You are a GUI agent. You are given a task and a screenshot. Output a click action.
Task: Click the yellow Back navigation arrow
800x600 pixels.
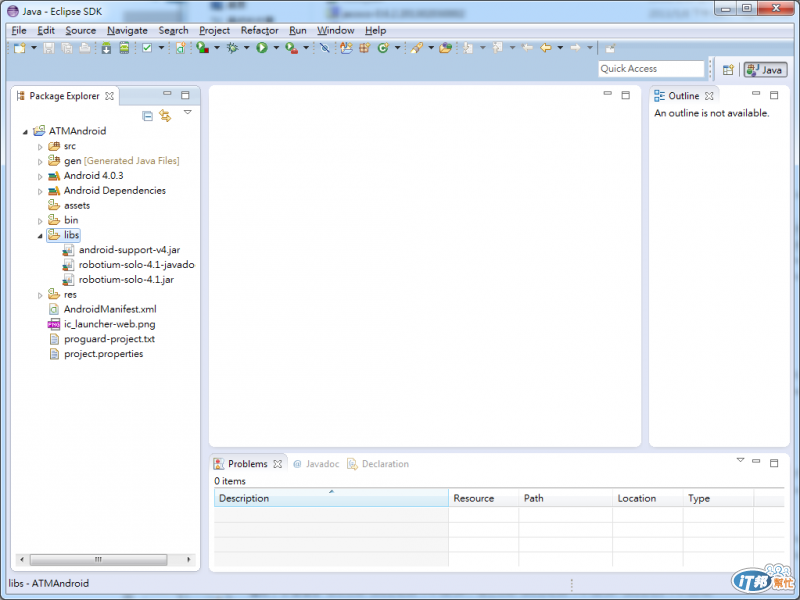pos(546,48)
